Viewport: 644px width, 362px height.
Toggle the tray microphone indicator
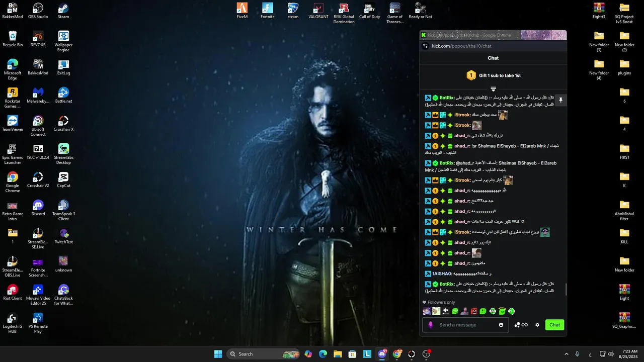(x=577, y=354)
